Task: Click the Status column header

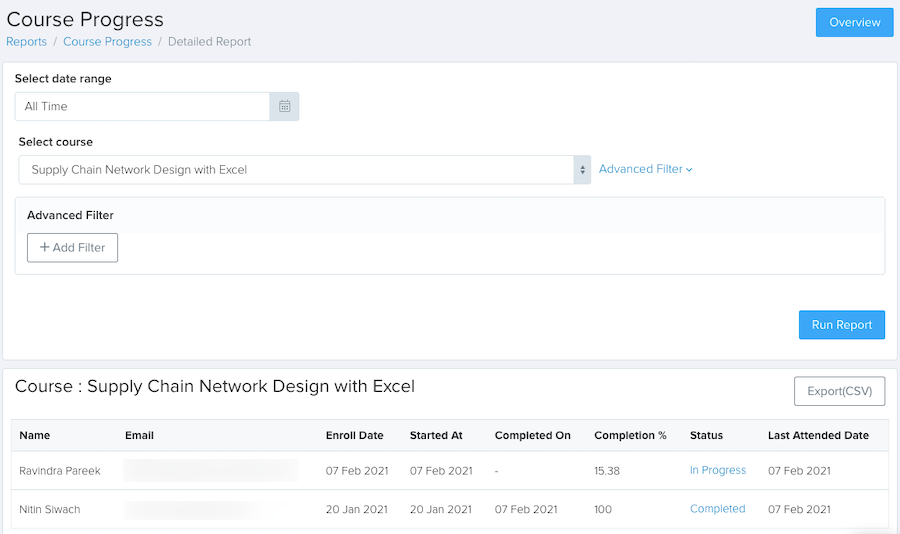Action: [706, 435]
